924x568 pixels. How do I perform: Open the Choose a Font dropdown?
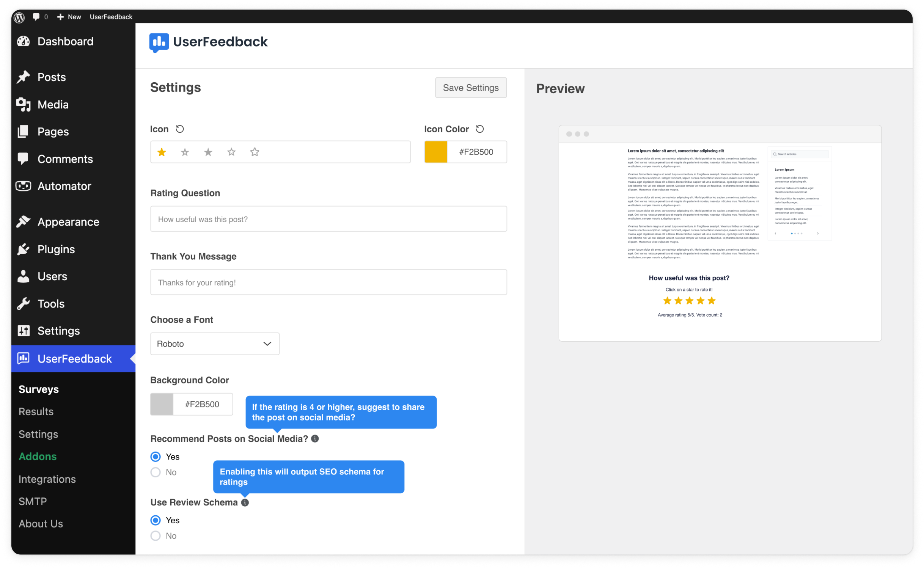tap(214, 344)
